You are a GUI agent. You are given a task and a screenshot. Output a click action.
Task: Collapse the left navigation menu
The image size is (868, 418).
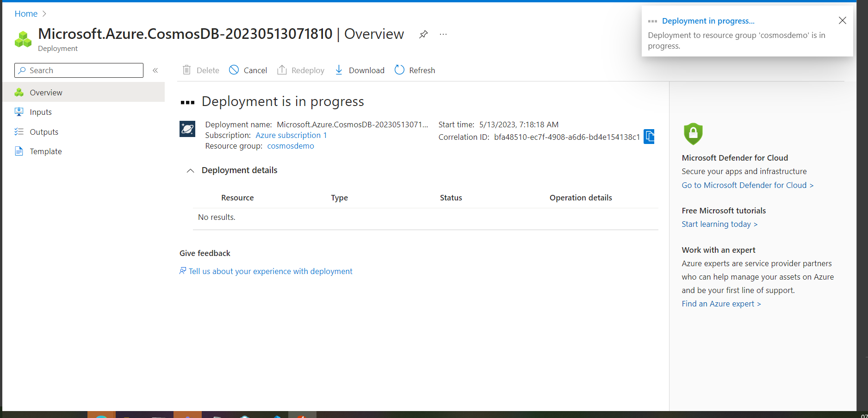pyautogui.click(x=155, y=70)
